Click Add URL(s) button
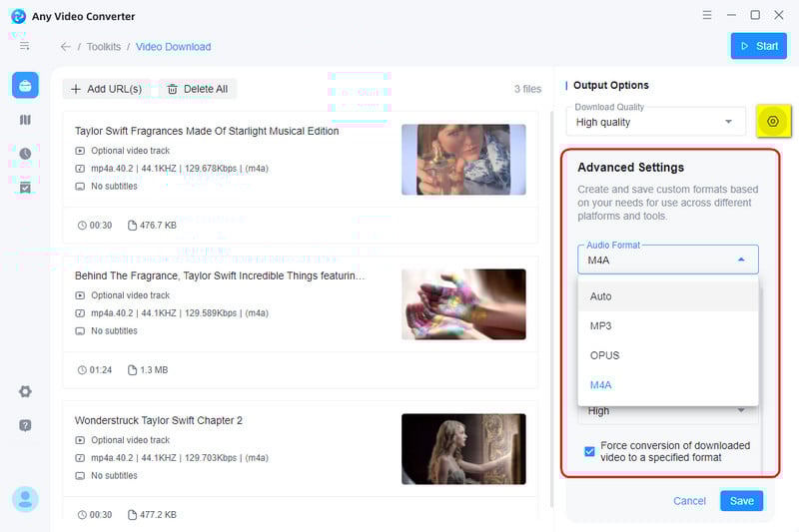799x532 pixels. pyautogui.click(x=107, y=89)
